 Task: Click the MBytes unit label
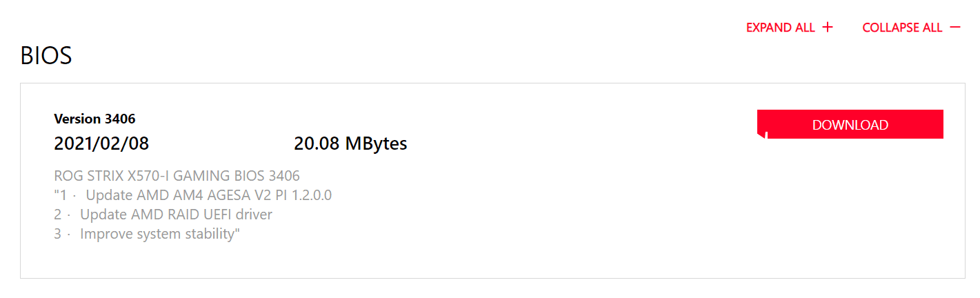coord(376,143)
